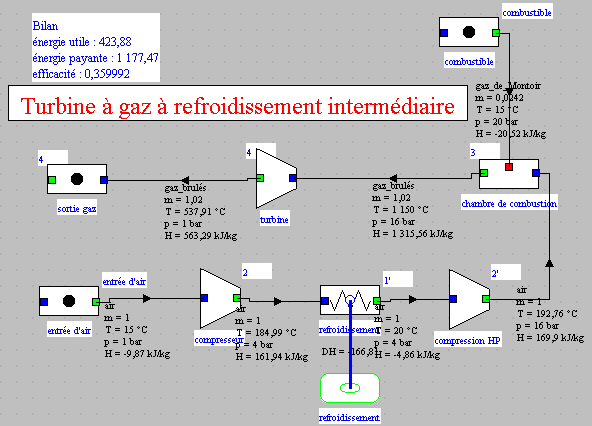Click the heat exchanger green outlet port
Screen dimensions: 592x426
click(x=377, y=301)
